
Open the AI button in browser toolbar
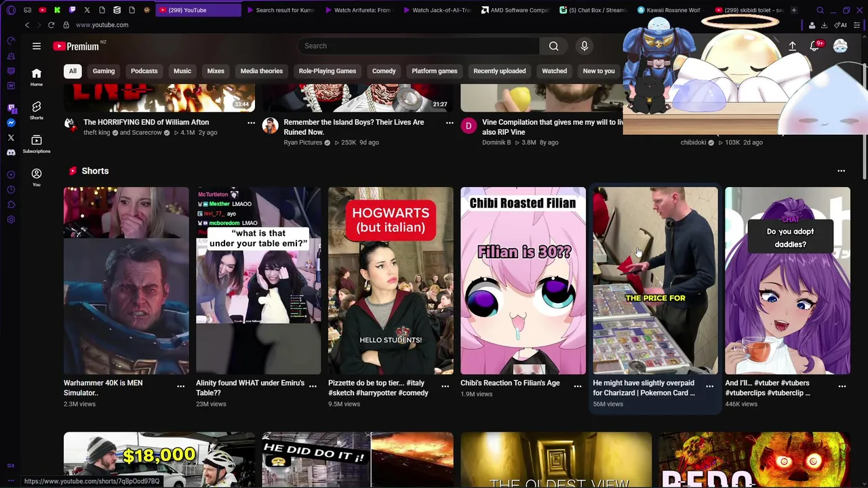point(841,25)
